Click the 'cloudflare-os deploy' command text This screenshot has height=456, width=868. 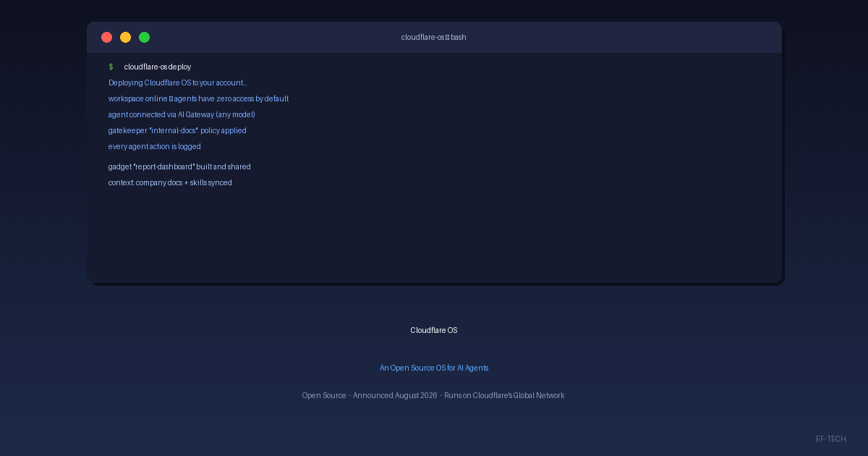coord(158,67)
